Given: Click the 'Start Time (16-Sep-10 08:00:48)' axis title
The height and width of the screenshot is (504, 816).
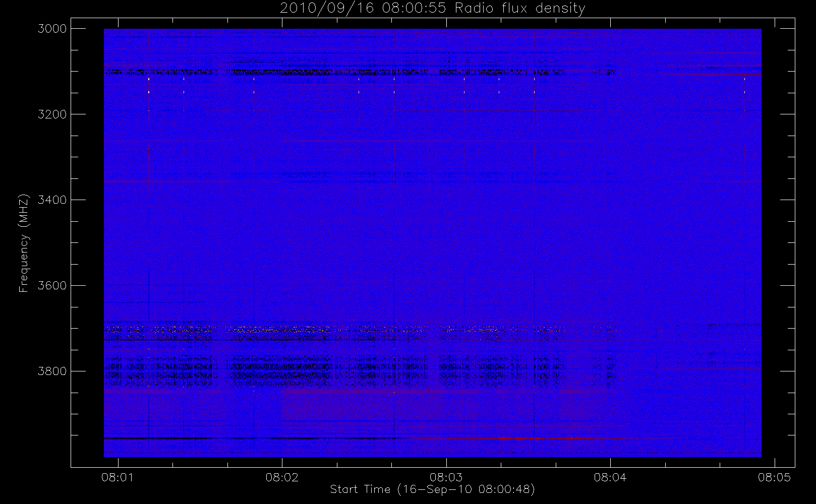Looking at the screenshot, I should click(x=433, y=489).
